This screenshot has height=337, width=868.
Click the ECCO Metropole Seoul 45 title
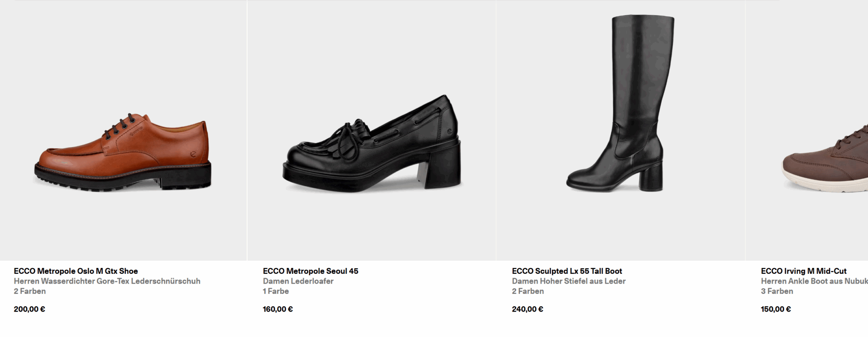tap(311, 271)
